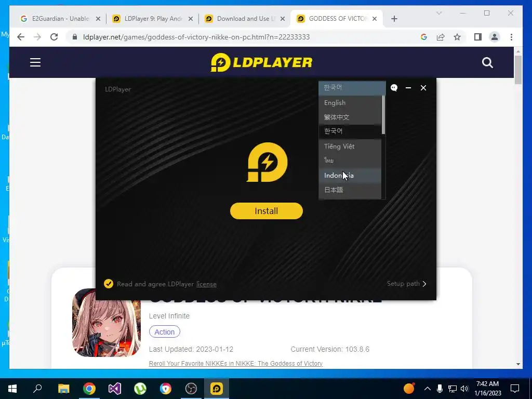Toggle the license agreement checkbox
532x399 pixels.
[x=109, y=284]
